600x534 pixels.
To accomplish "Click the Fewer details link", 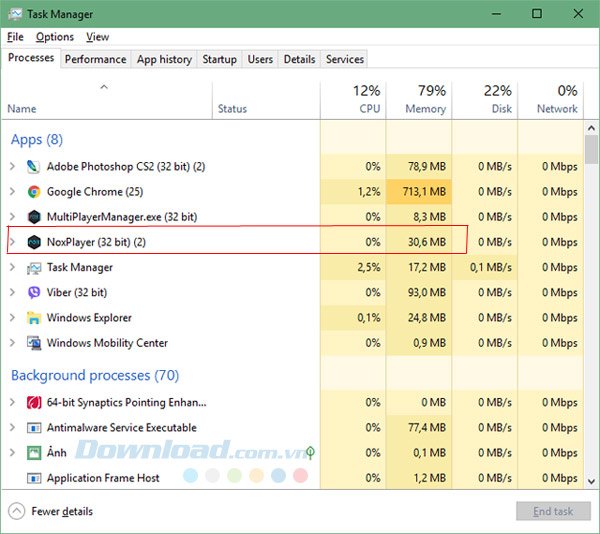I will [x=62, y=511].
